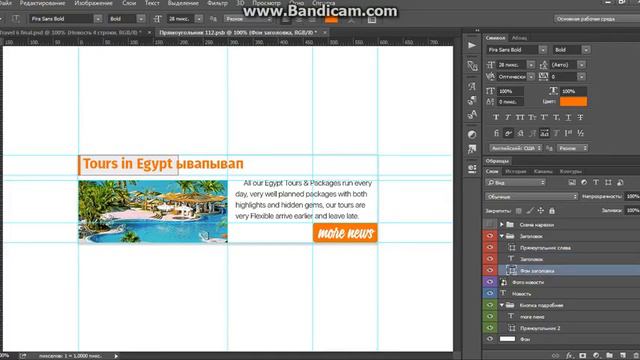Filter layers by type (T) layers
This screenshot has width=640, height=360.
tap(596, 182)
